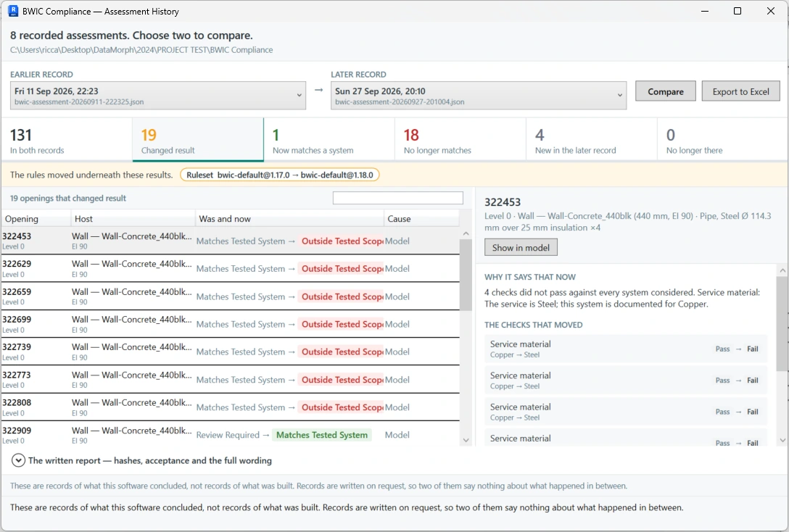
Task: Click the project folder path text
Action: coord(141,50)
